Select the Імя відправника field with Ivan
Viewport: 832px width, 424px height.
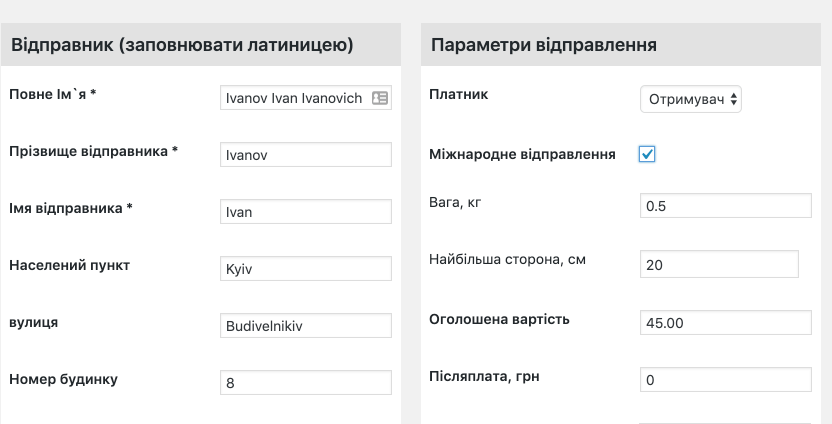coord(306,211)
